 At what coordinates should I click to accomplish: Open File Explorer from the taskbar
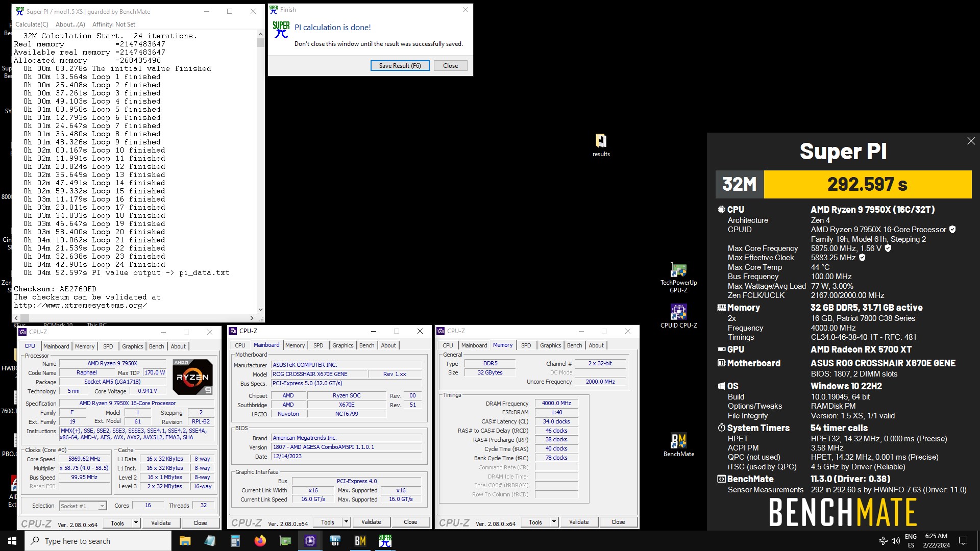click(185, 541)
